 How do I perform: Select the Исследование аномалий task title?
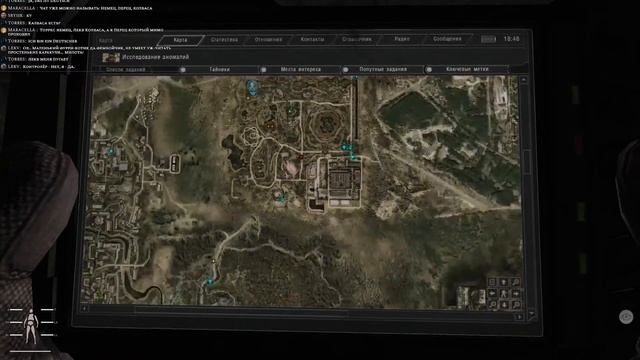pyautogui.click(x=156, y=57)
